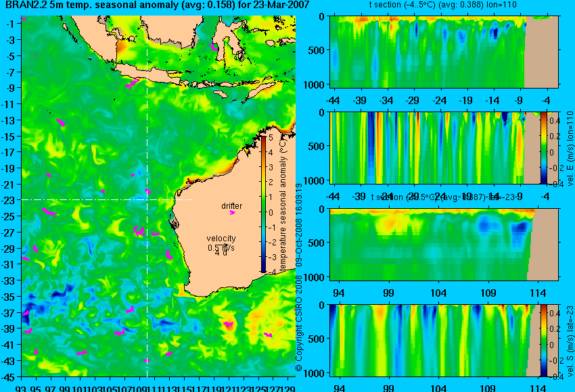Click the vel. S (m/s) color bar
The height and width of the screenshot is (392, 575).
pyautogui.click(x=543, y=341)
